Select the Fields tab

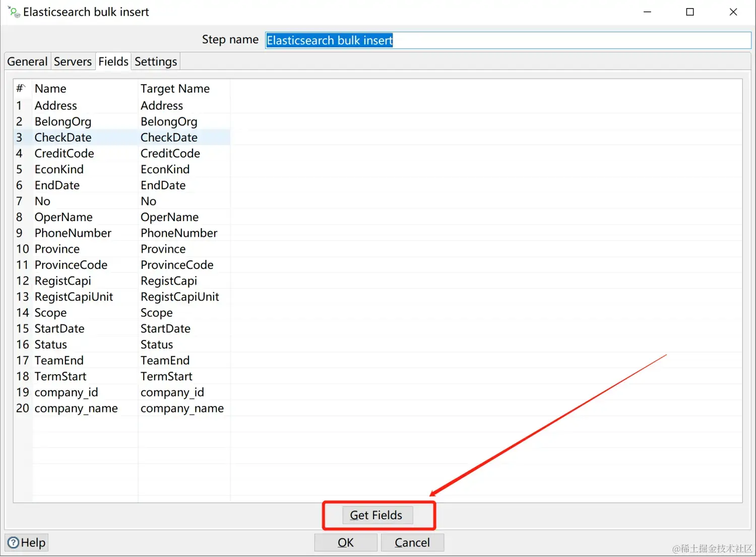[x=113, y=61]
